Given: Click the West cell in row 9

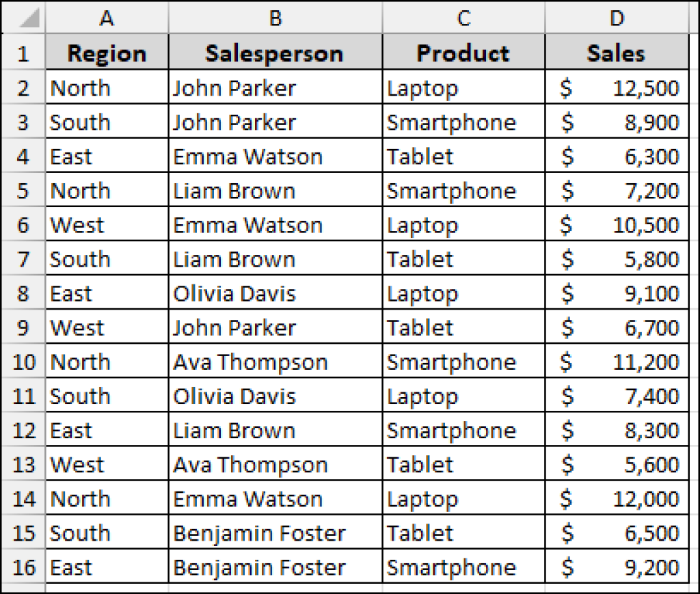Looking at the screenshot, I should click(106, 327).
